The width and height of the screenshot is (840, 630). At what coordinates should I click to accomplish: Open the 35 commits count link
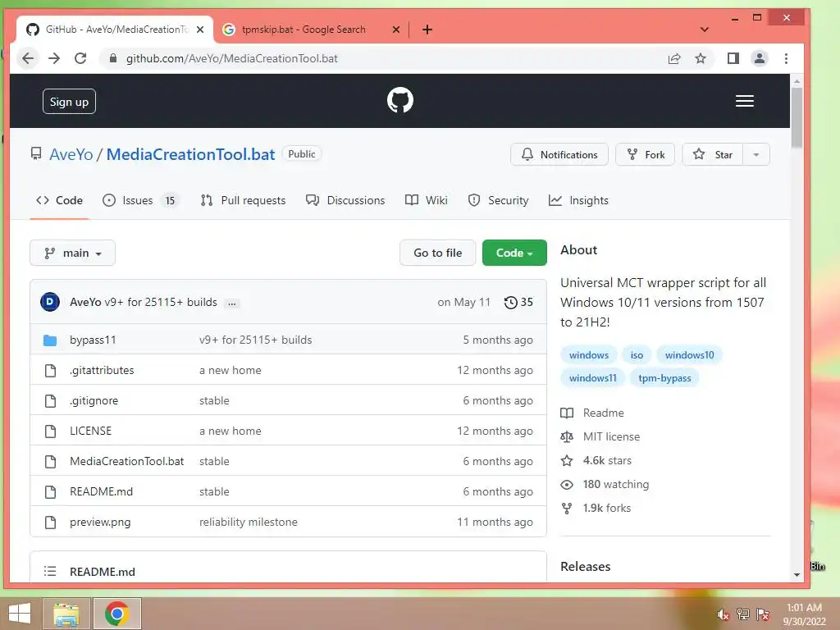(519, 302)
